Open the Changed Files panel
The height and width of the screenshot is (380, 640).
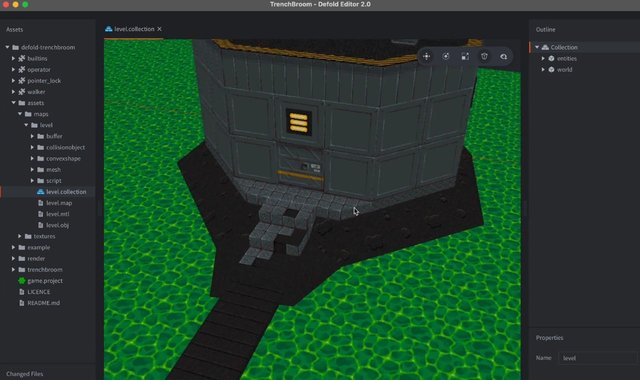(24, 373)
